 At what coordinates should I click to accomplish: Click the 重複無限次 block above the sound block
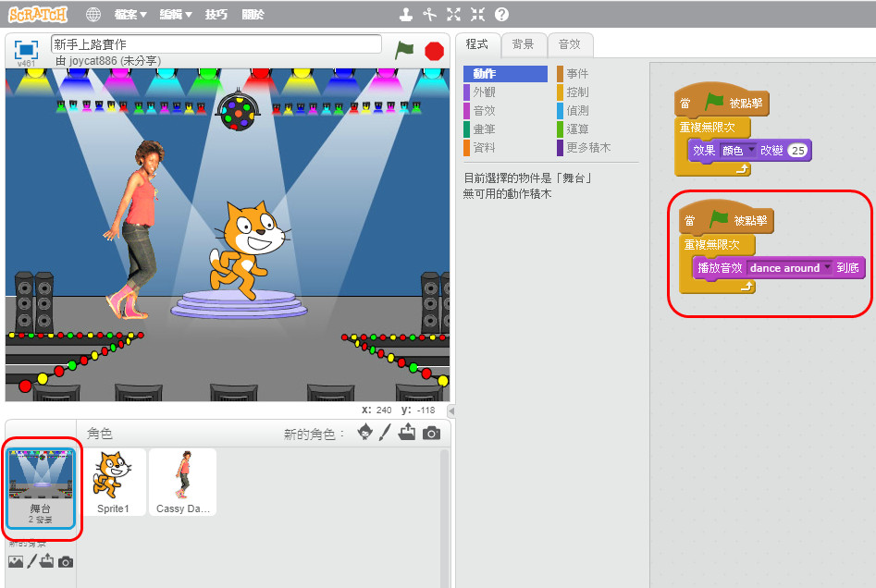pos(717,245)
